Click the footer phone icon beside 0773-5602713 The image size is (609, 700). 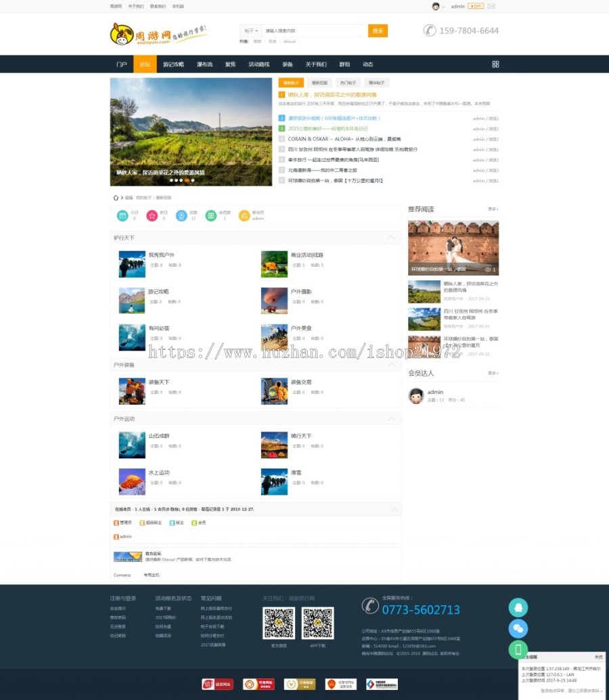pos(370,606)
